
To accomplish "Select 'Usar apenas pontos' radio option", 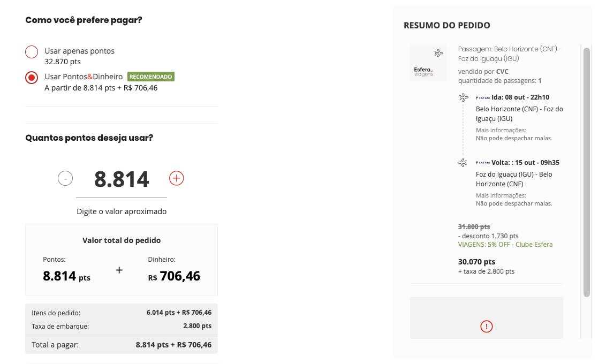I will (x=32, y=52).
